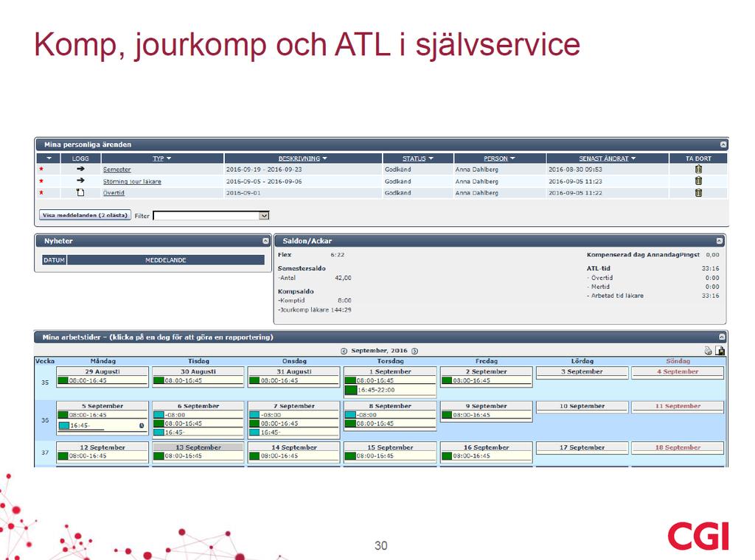Viewport: 755px width, 560px height.
Task: Sort cases by the TYP column
Action: (162, 158)
